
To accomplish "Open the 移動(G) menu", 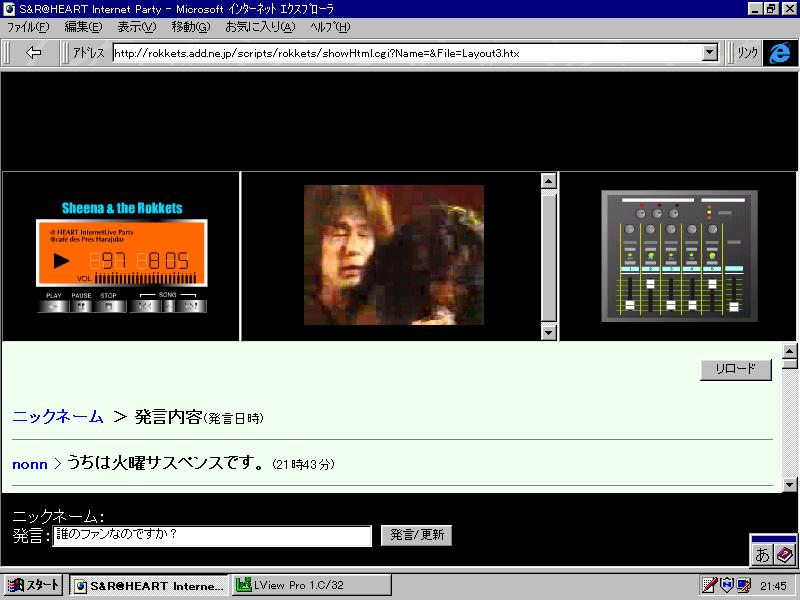I will (x=191, y=28).
